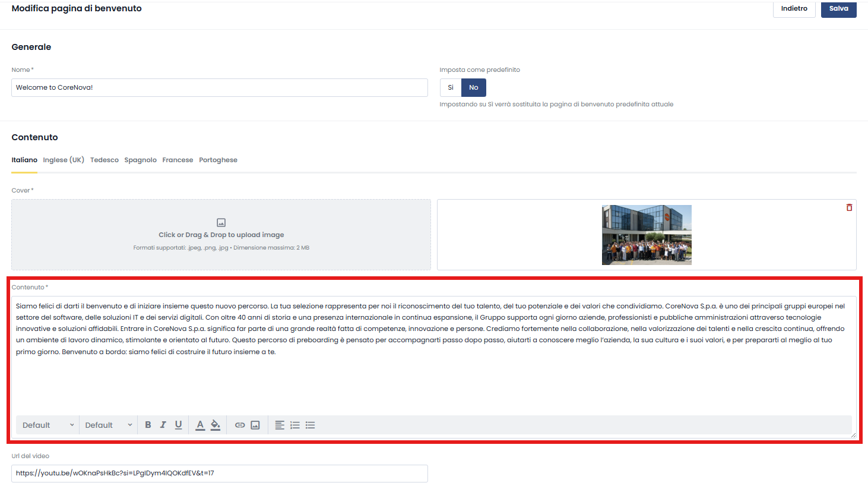868x492 pixels.
Task: Open the background fill color tool
Action: click(216, 425)
